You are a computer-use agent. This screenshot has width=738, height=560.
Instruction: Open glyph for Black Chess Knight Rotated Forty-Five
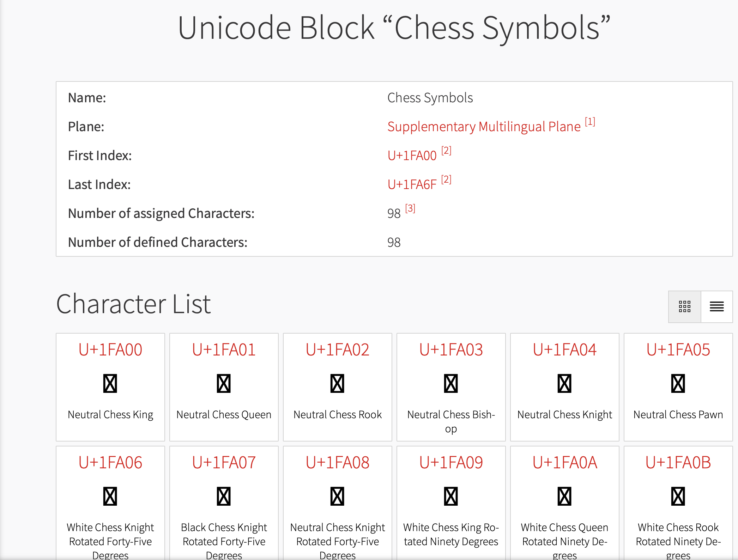(224, 497)
